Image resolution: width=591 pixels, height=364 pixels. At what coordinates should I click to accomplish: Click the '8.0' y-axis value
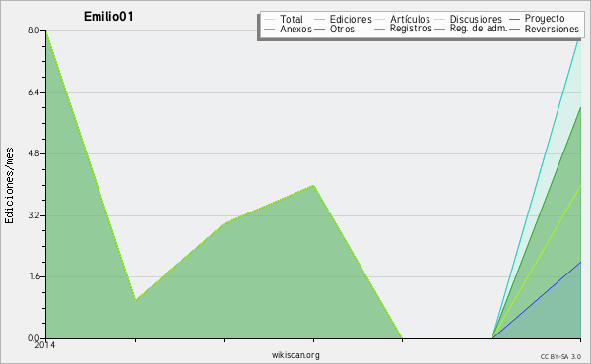click(33, 30)
